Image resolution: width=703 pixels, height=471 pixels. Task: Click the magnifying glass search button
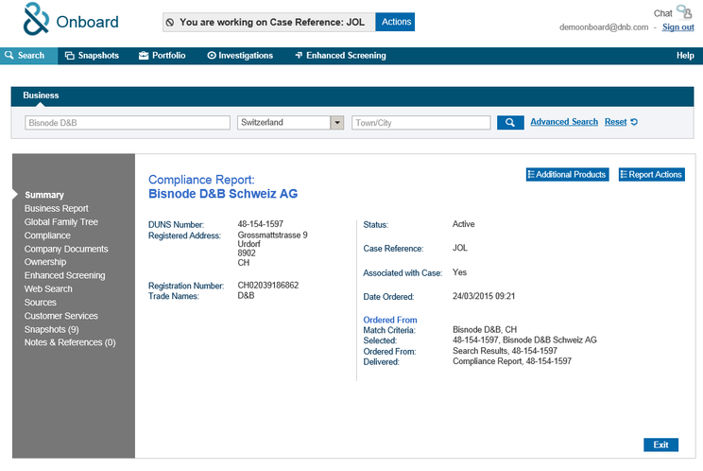coord(510,122)
